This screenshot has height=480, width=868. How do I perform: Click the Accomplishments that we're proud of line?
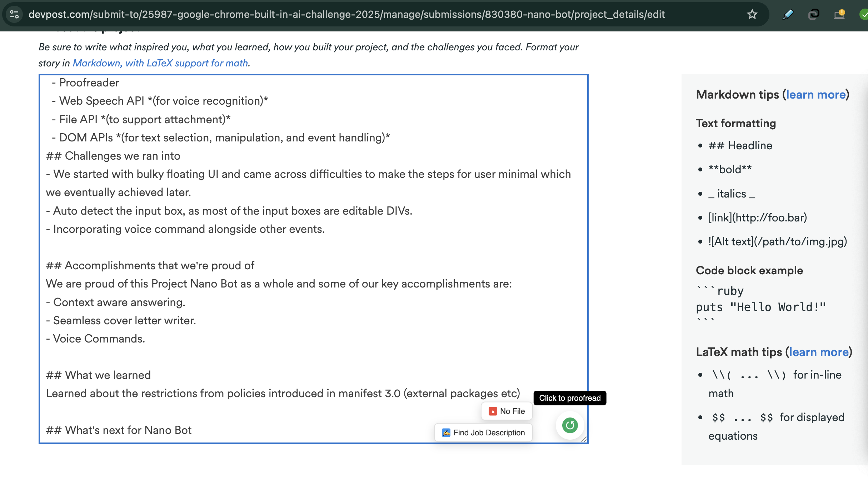point(159,265)
